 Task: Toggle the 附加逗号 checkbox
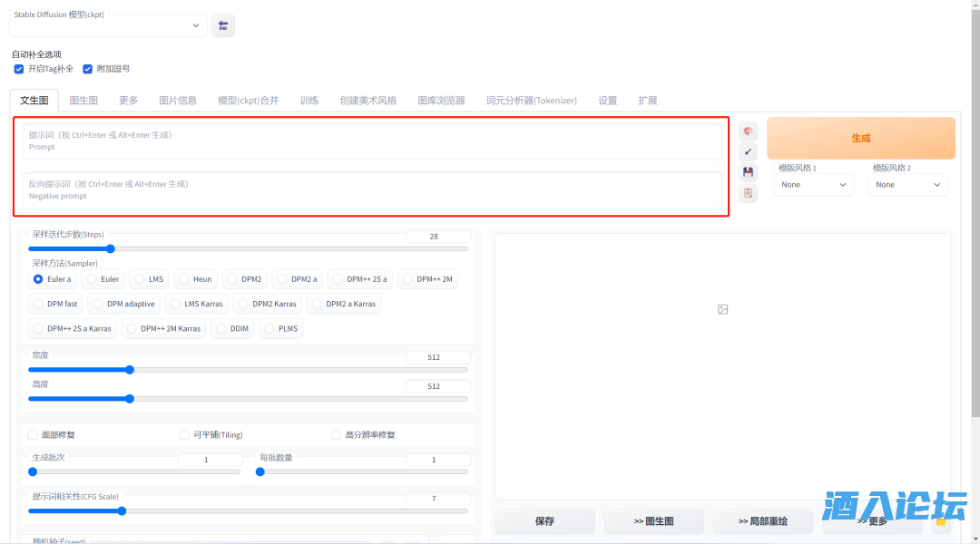(88, 69)
